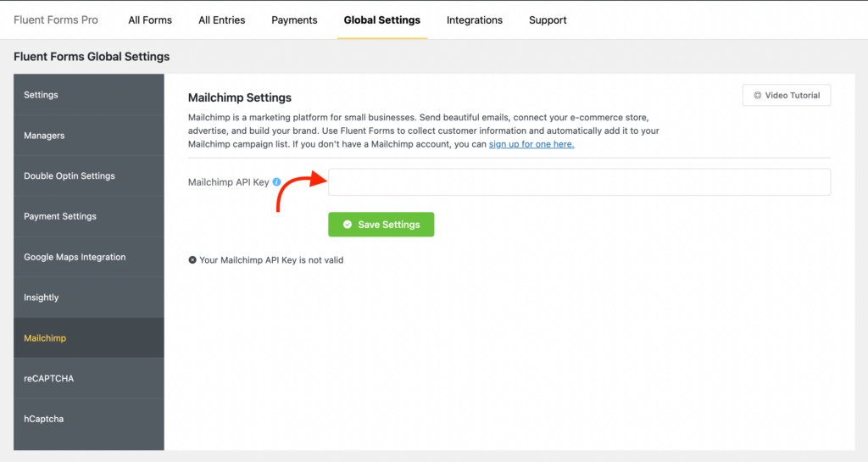Click the Mailchimp API Key info icon

tap(277, 182)
